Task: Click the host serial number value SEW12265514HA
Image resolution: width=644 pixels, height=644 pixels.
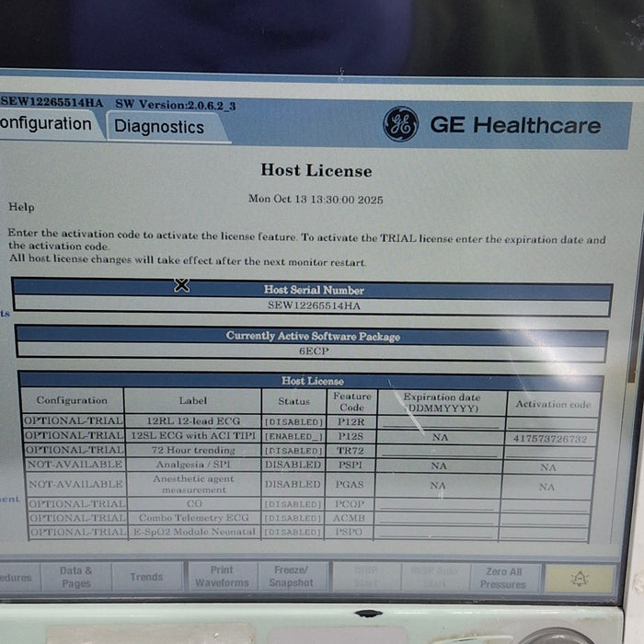Action: [314, 305]
